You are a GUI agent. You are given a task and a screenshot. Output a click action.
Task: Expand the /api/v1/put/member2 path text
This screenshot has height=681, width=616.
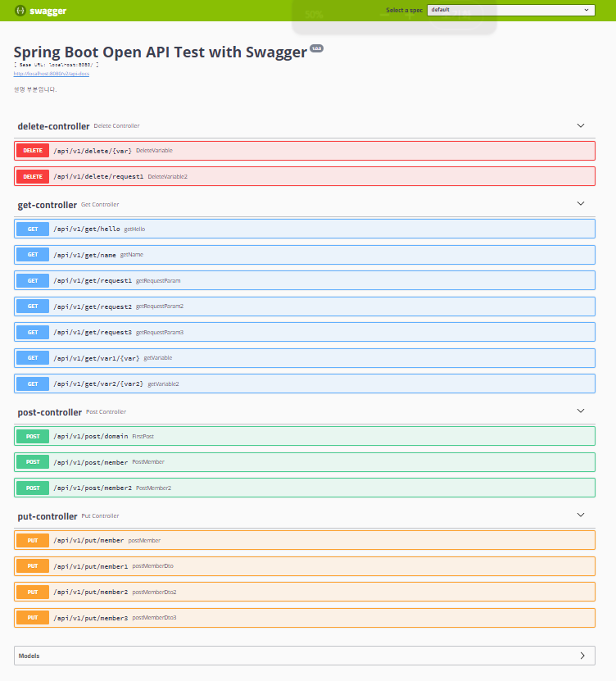(91, 592)
